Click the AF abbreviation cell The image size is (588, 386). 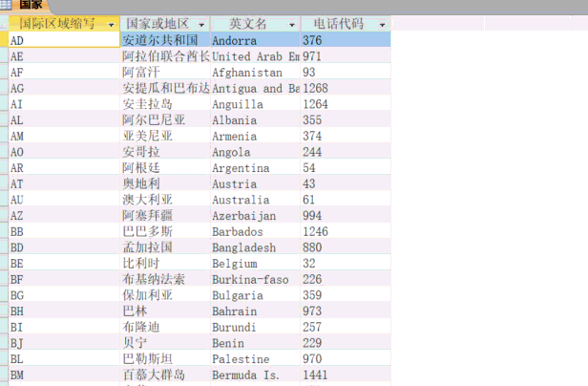(x=64, y=72)
